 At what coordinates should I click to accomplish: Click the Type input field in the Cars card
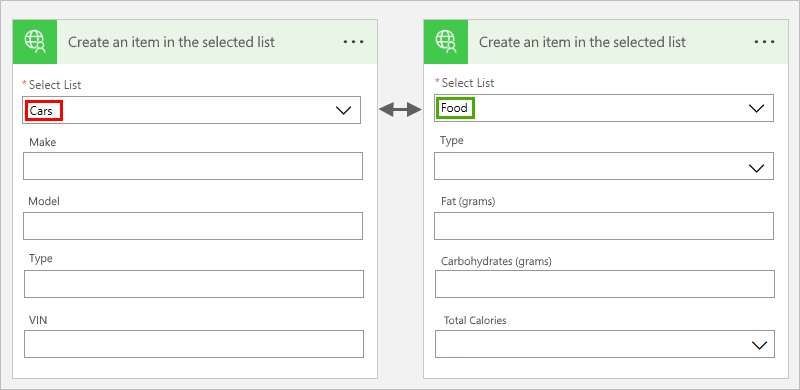pos(194,284)
